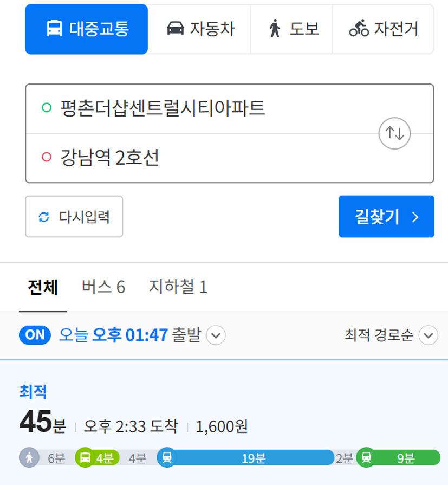Image resolution: width=448 pixels, height=485 pixels.
Task: Open the 오후 01:47 출발 time selector
Action: [x=130, y=335]
